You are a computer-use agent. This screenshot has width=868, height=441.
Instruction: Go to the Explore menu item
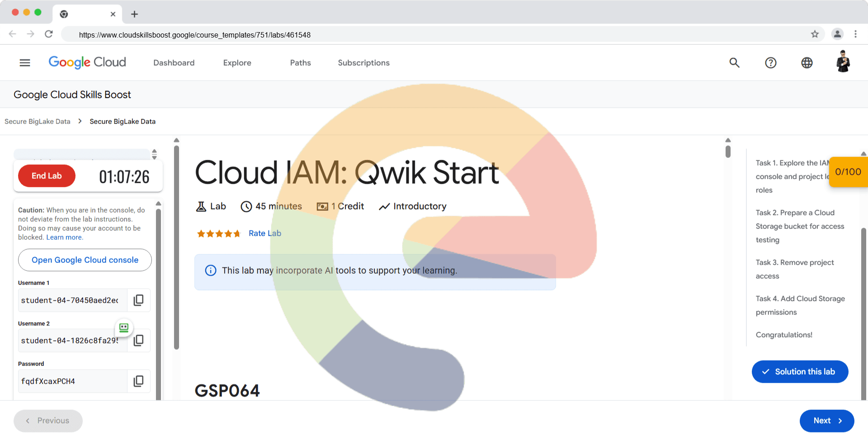tap(237, 63)
